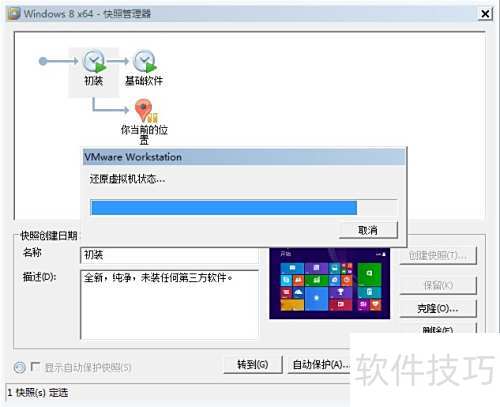500x407 pixels.
Task: Click the VMware Workstation dialog title bar
Action: click(244, 157)
